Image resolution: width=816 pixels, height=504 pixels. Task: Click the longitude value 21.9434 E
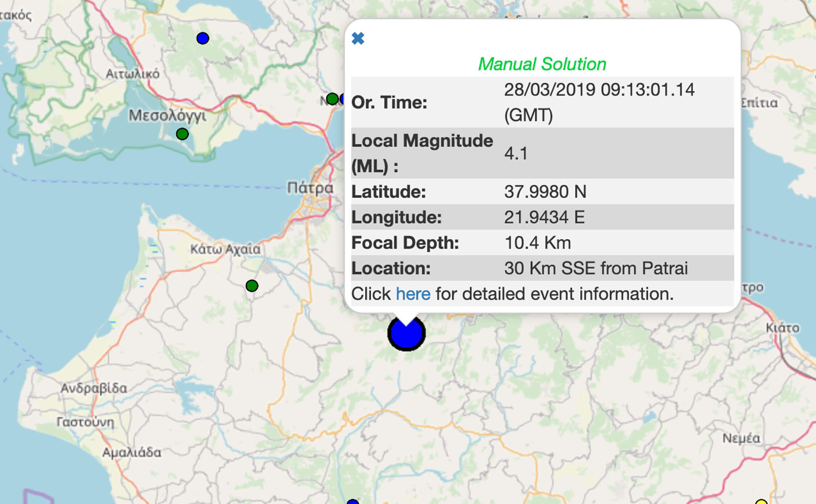[x=544, y=217]
